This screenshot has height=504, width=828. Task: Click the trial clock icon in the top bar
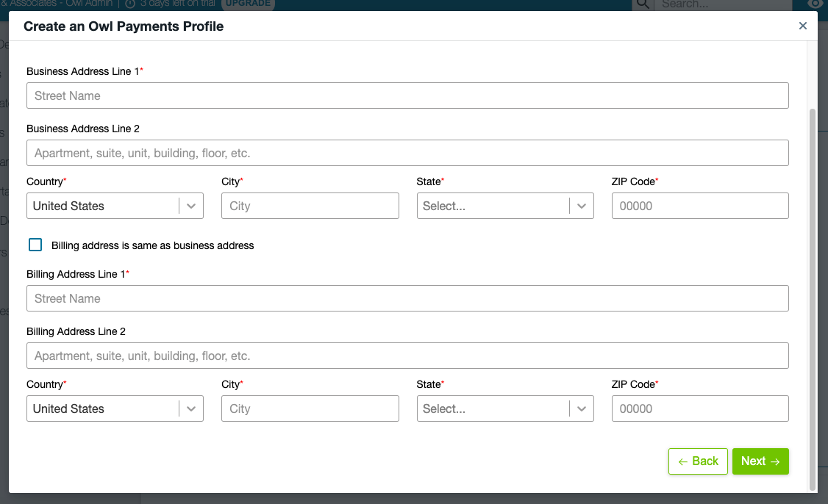coord(130,4)
